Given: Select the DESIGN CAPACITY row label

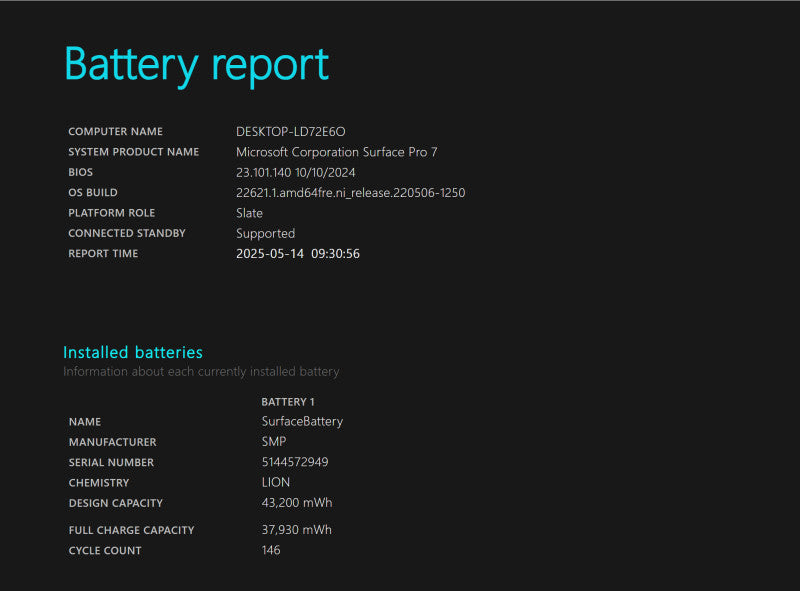Looking at the screenshot, I should click(x=116, y=503).
